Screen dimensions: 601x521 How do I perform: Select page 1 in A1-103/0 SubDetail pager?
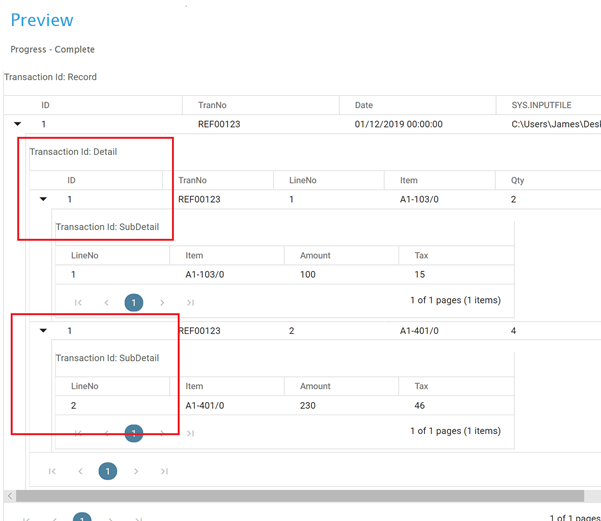pos(134,302)
